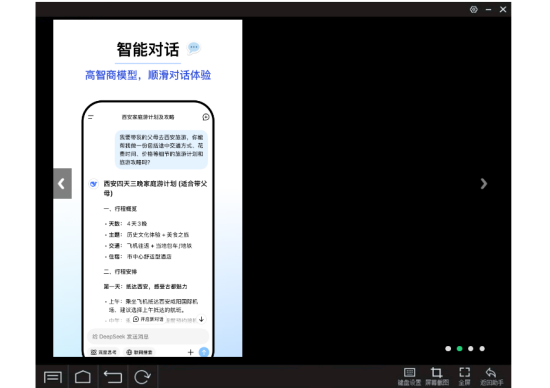Screen dimensions: 550x388
Task: Select the fourth carousel page dot
Action: pyautogui.click(x=482, y=348)
